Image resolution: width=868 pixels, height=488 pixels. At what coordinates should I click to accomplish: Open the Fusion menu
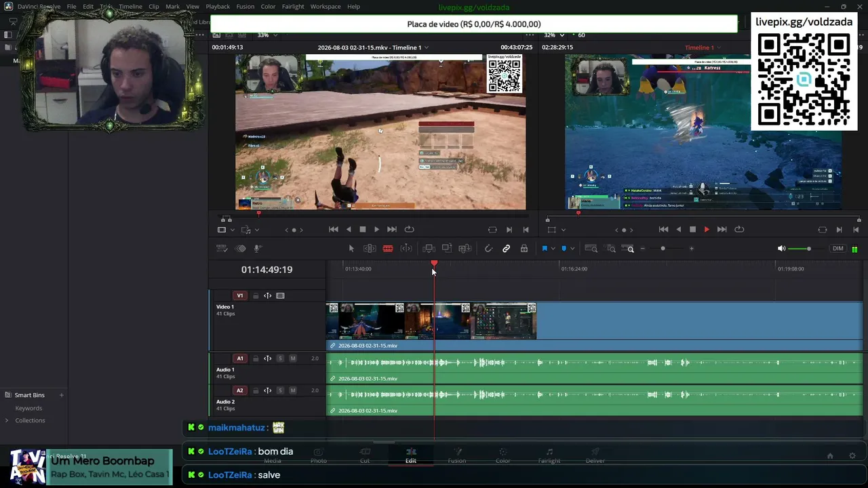pyautogui.click(x=245, y=7)
